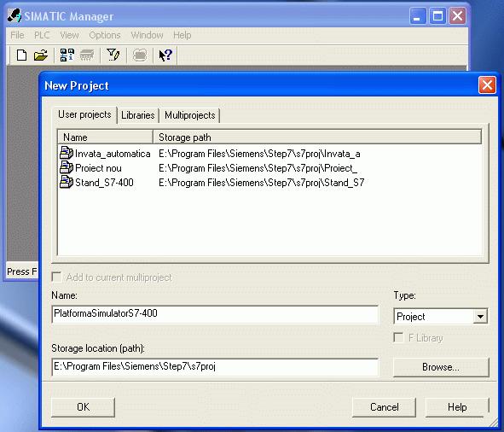
Task: Close the New Project dialog
Action: [x=487, y=85]
